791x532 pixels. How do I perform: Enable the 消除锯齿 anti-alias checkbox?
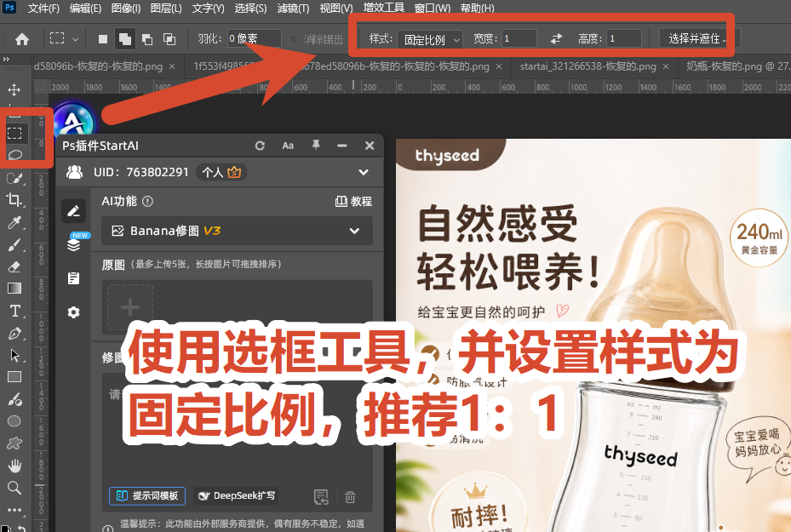tap(293, 39)
